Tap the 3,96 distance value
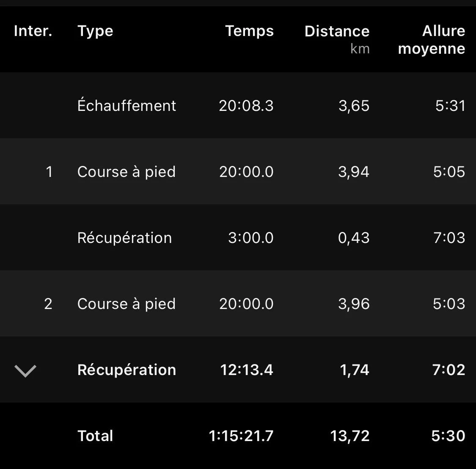The height and width of the screenshot is (469, 476). tap(354, 304)
